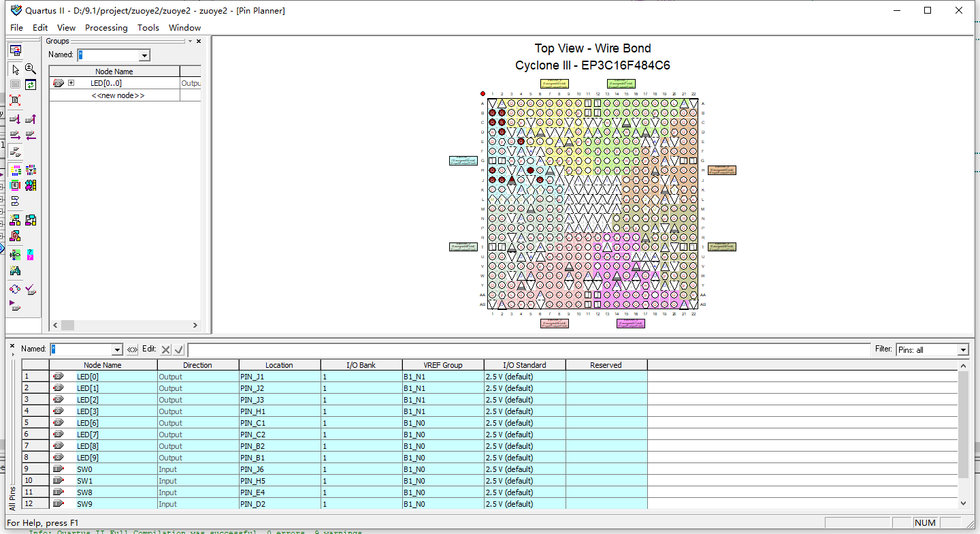Click the cyan E-box Show Edges icon
This screenshot has height=534, width=980.
[15, 185]
